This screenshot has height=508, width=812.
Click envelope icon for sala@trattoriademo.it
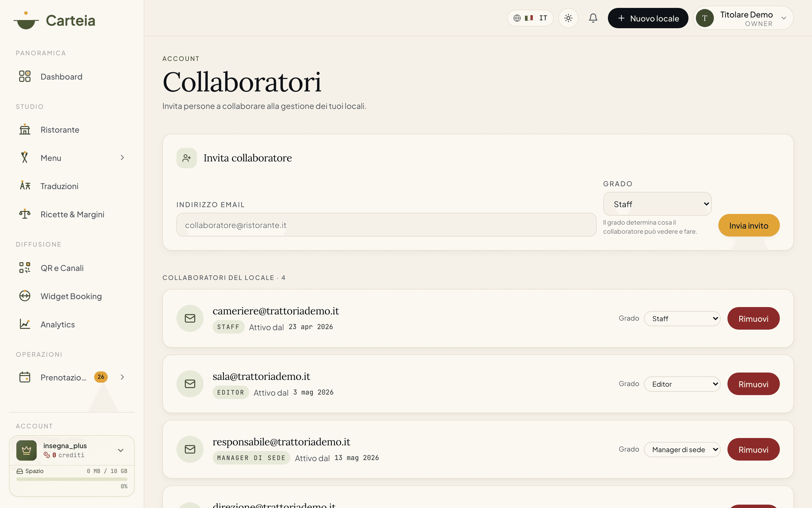tap(190, 384)
